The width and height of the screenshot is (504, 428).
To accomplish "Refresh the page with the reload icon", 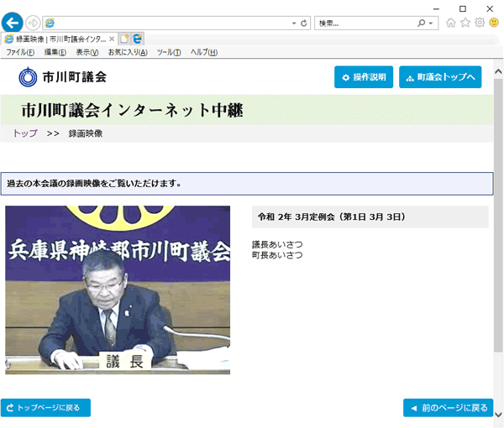I will coord(304,23).
